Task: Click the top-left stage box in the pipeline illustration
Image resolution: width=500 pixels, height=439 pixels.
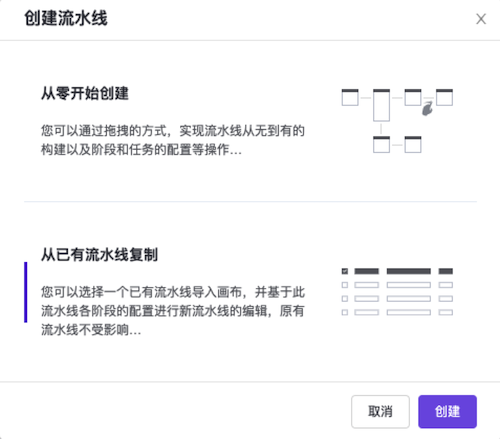Action: (350, 97)
